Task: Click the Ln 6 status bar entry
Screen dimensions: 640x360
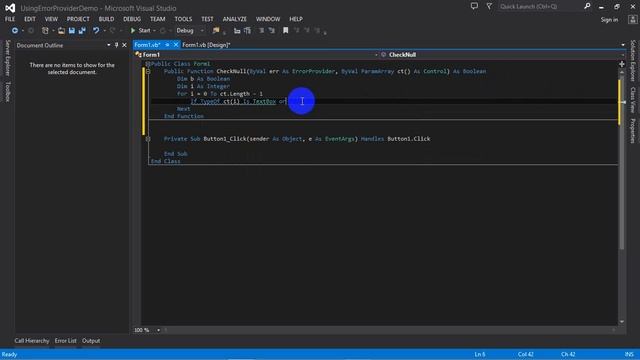Action: click(480, 354)
